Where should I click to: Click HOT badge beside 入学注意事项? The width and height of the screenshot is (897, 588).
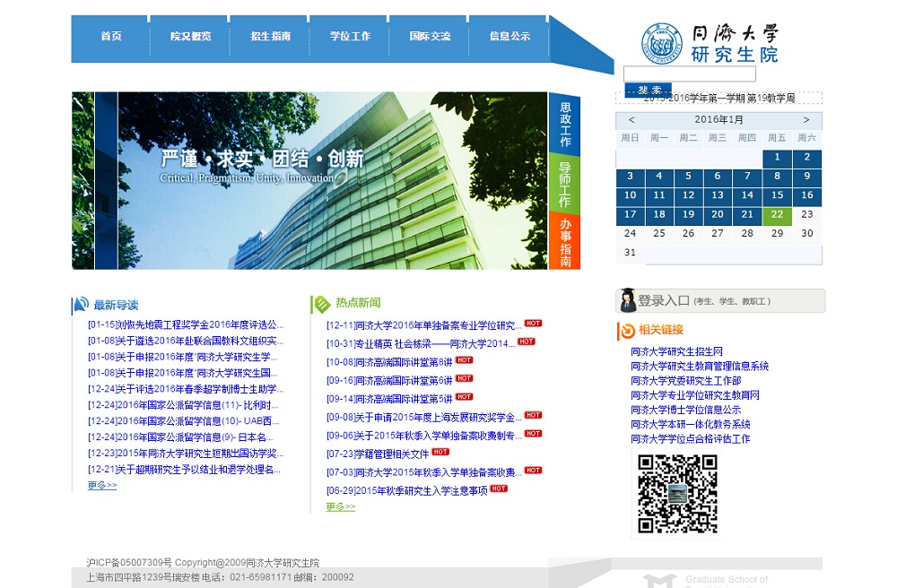click(499, 489)
